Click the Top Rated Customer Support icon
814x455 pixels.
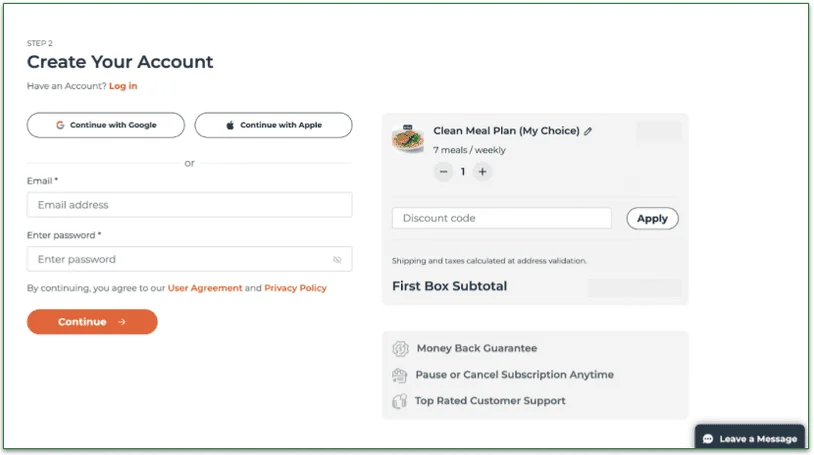click(399, 401)
